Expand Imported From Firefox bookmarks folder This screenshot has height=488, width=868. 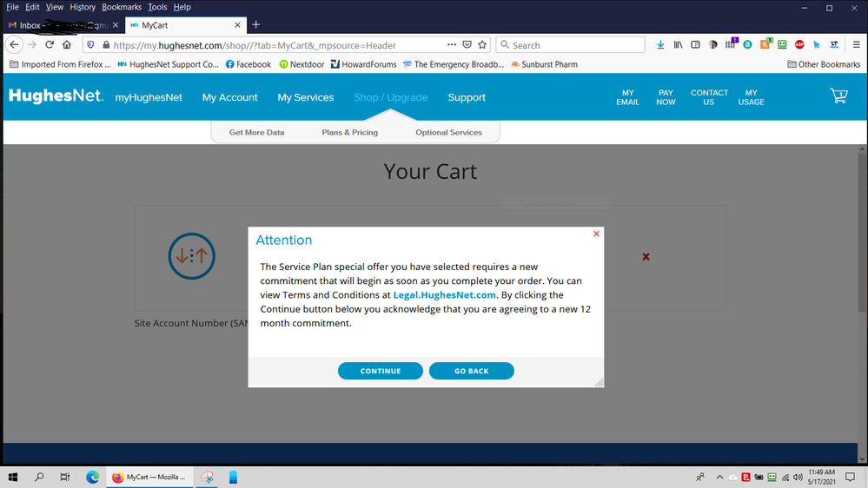point(59,64)
